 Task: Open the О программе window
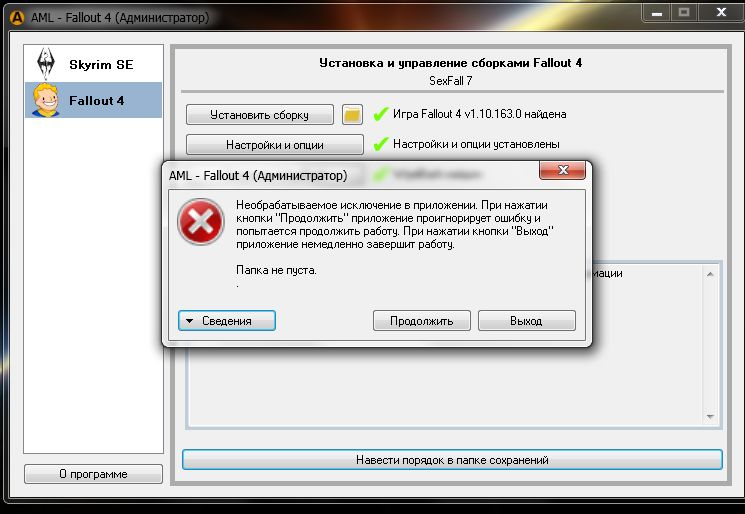click(x=93, y=473)
